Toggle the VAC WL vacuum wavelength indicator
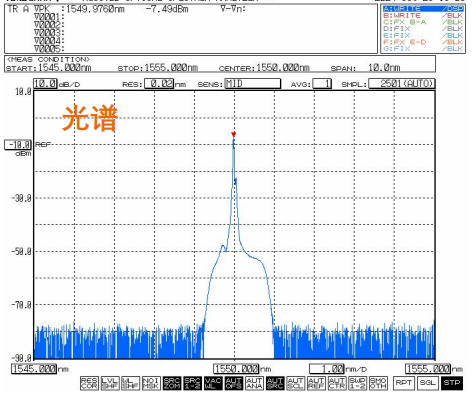This screenshot has width=473, height=399. tap(213, 383)
